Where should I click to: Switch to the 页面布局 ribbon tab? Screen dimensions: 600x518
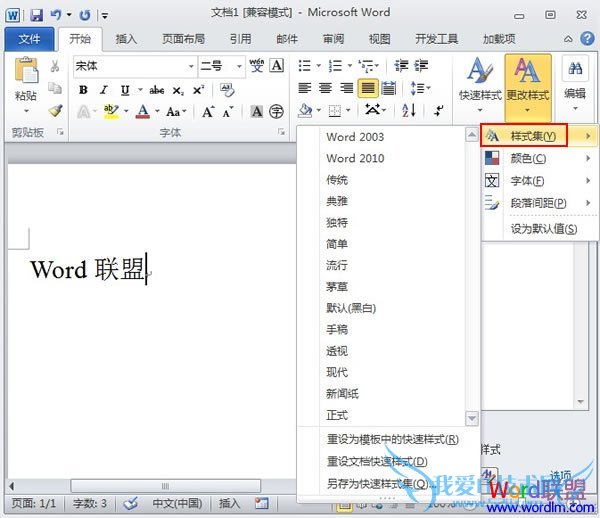point(183,39)
